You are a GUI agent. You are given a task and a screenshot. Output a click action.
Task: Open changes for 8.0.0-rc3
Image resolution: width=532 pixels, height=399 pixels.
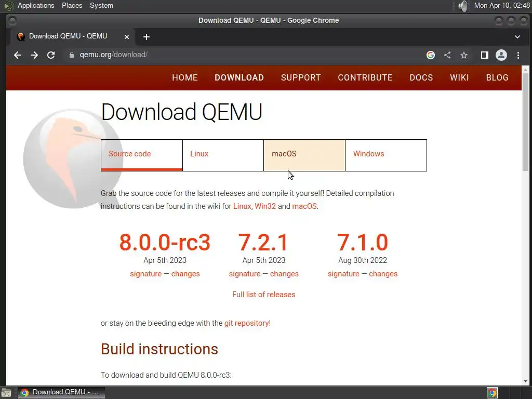click(185, 274)
